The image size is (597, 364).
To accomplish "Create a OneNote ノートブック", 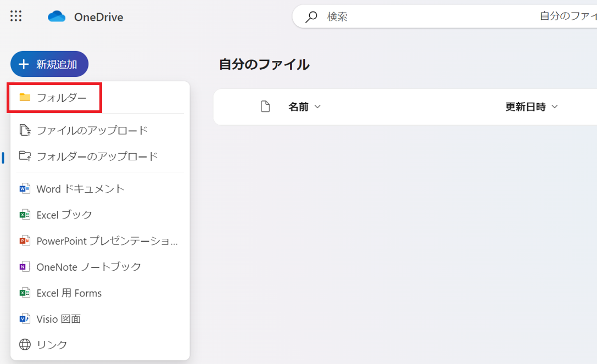I will coord(100,267).
